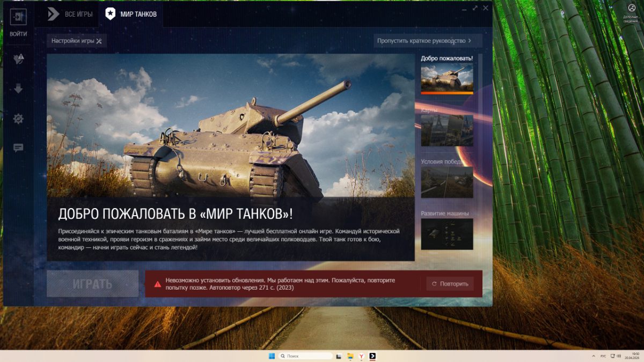Click the red warning triangle in the error bar

tap(157, 284)
